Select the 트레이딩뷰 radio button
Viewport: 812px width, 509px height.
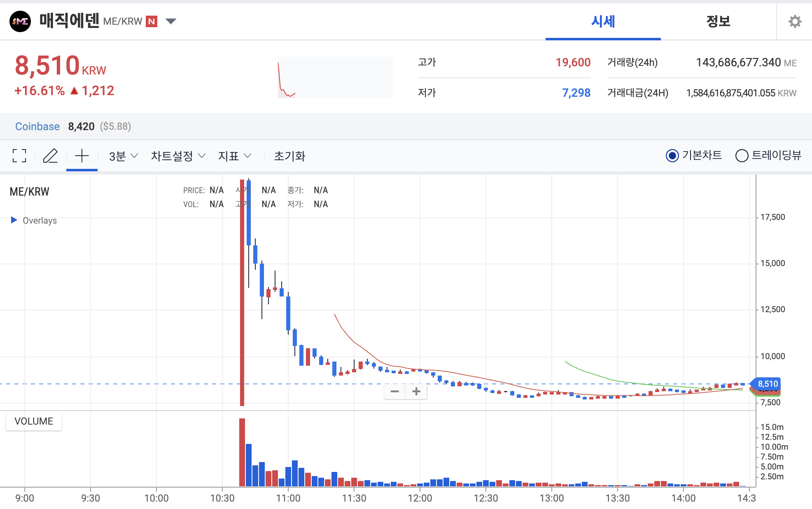click(x=742, y=156)
